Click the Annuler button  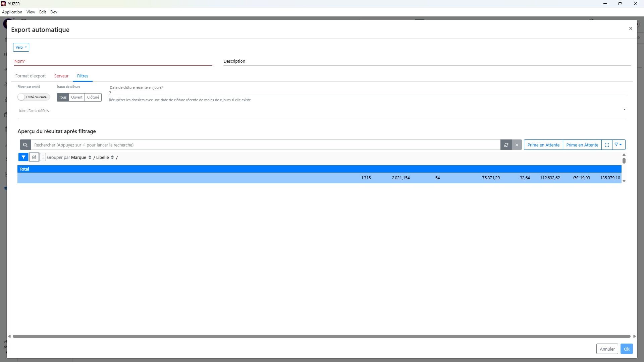tap(607, 349)
